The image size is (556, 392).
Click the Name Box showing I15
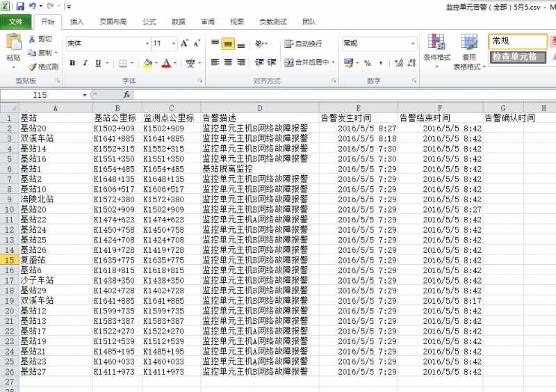[40, 95]
